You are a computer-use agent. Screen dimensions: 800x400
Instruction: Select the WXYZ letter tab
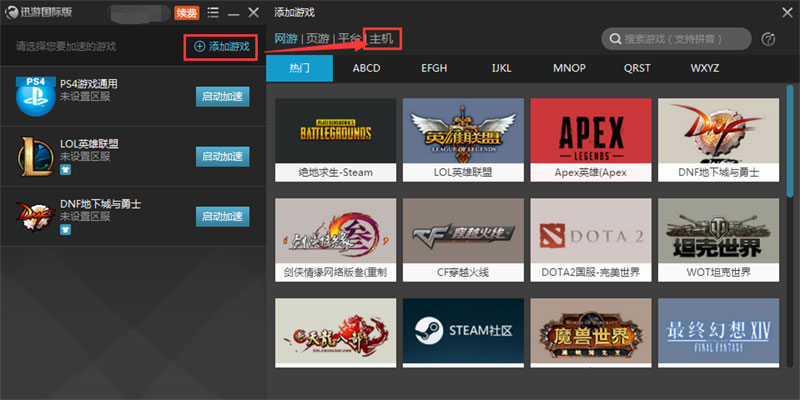point(705,68)
